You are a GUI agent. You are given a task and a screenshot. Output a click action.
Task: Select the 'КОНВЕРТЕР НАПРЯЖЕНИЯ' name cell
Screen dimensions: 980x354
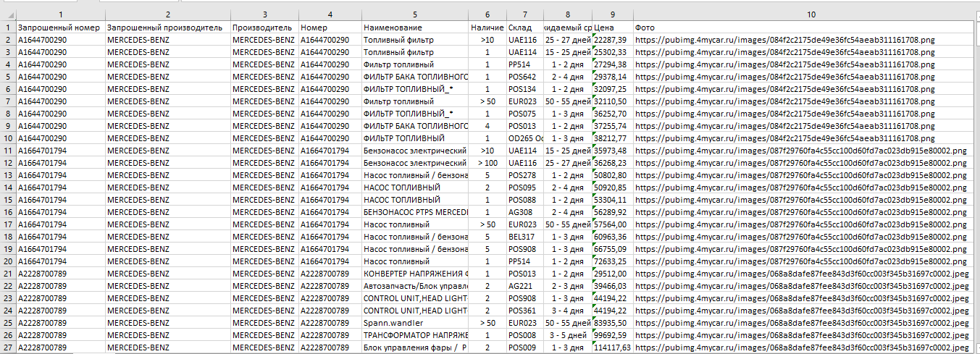(414, 274)
